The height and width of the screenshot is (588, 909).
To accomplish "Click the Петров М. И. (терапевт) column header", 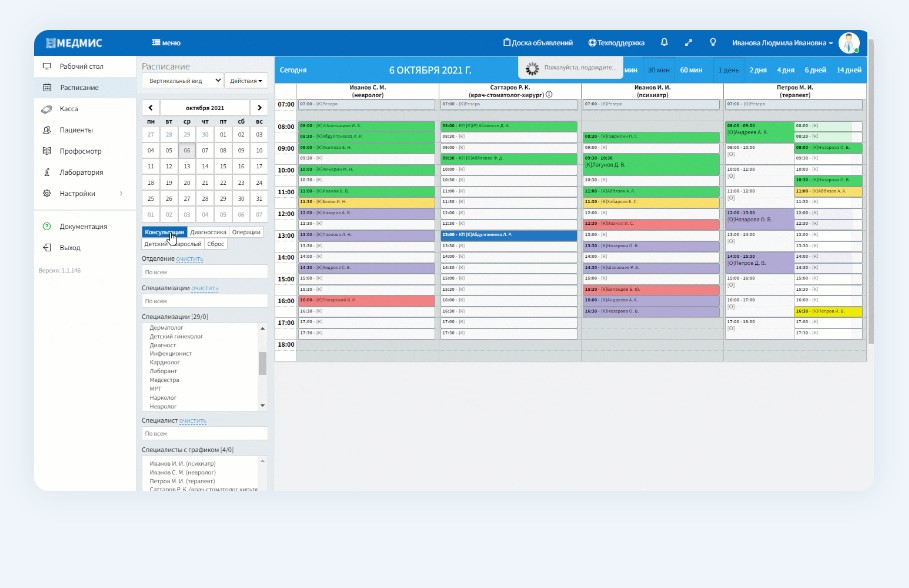I will coord(795,90).
